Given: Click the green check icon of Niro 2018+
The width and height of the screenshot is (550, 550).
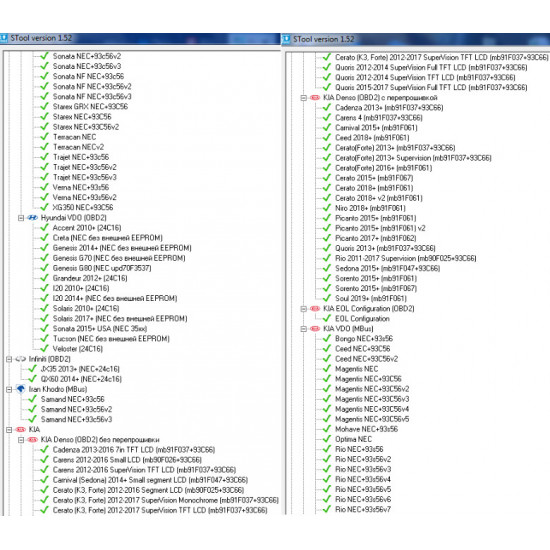Looking at the screenshot, I should pos(327,208).
